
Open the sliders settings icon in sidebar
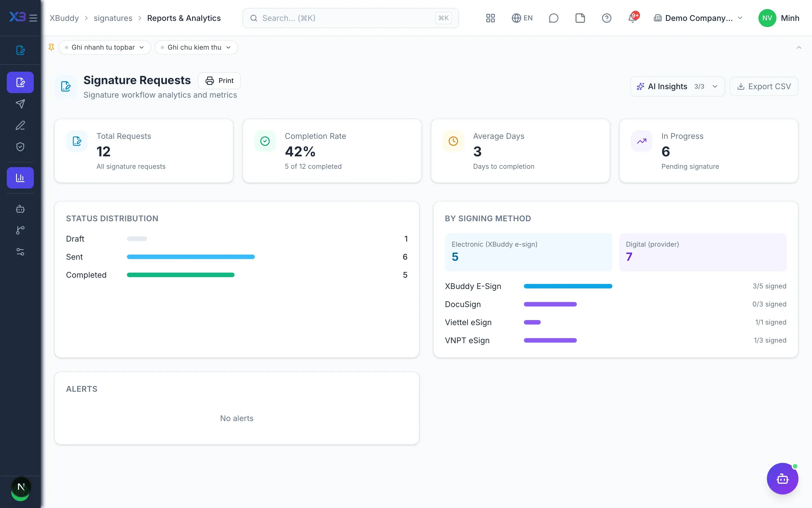tap(21, 252)
